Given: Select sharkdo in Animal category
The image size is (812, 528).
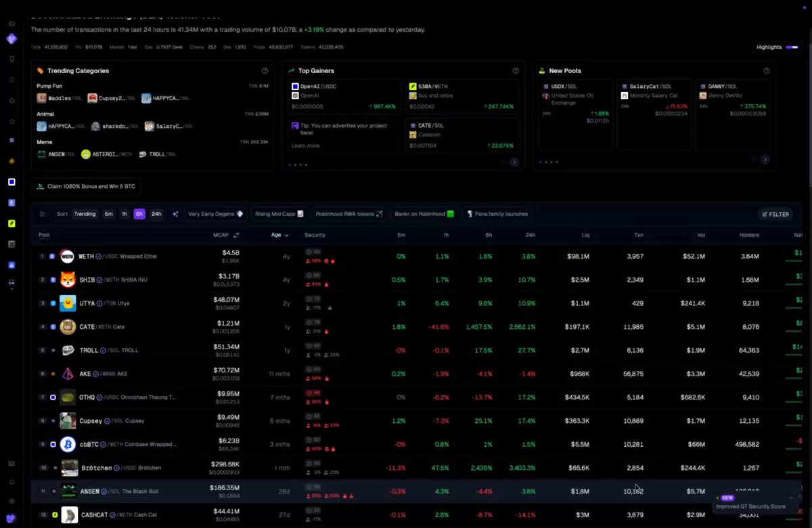Looking at the screenshot, I should [x=114, y=126].
